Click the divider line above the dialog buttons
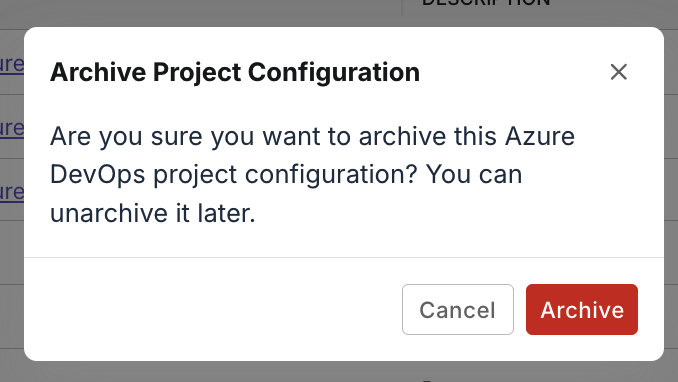 (344, 257)
